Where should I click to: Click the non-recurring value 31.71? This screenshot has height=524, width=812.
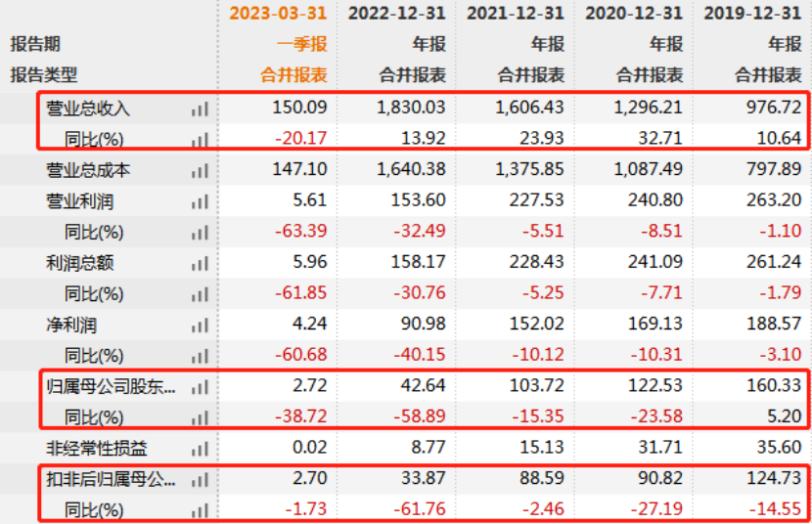coord(660,447)
